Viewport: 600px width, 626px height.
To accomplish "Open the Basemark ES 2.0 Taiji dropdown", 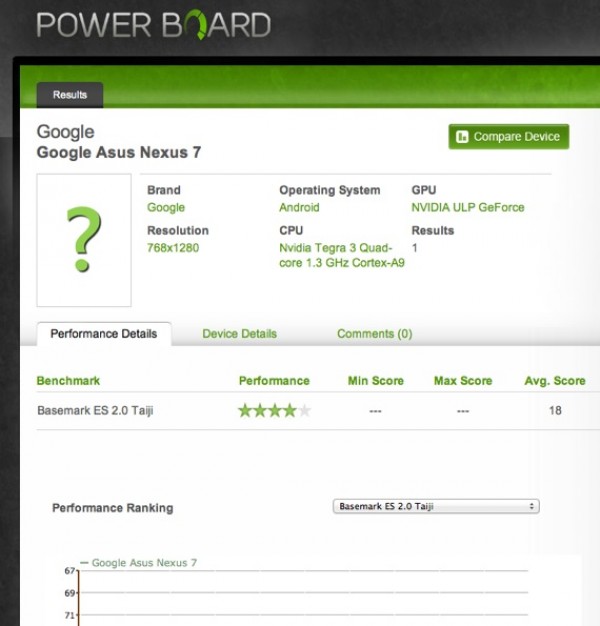I will (436, 506).
